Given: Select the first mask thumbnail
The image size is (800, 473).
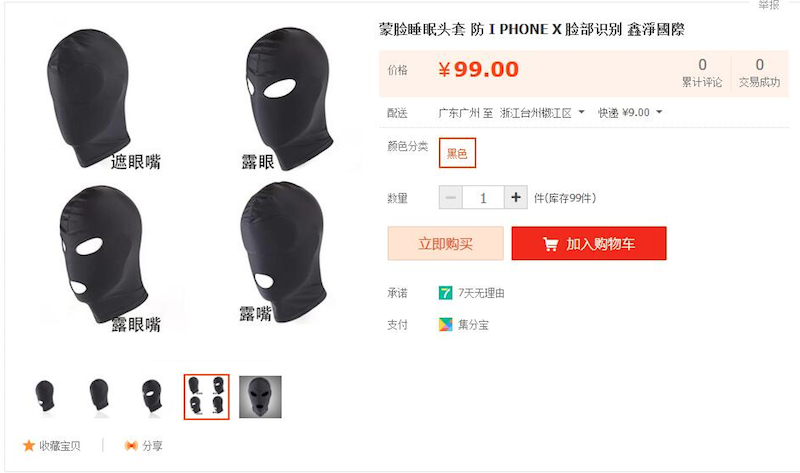Looking at the screenshot, I should 45,397.
